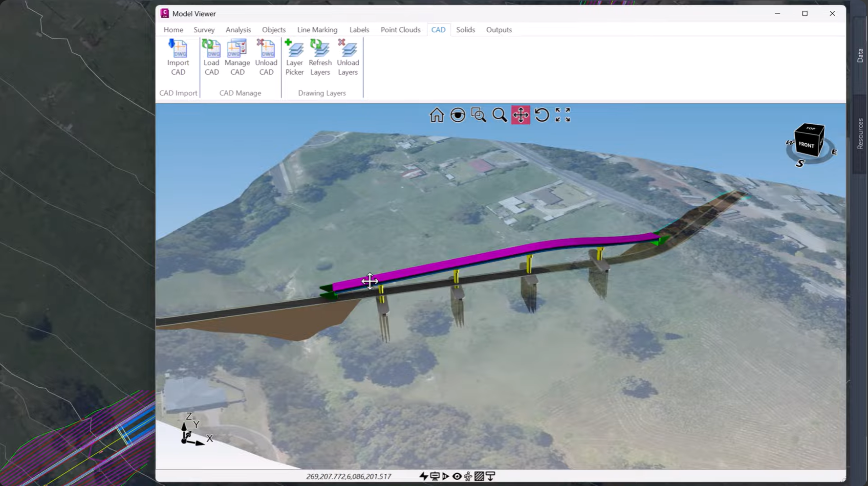The image size is (868, 486).
Task: Select the orbit view icon
Action: (458, 115)
